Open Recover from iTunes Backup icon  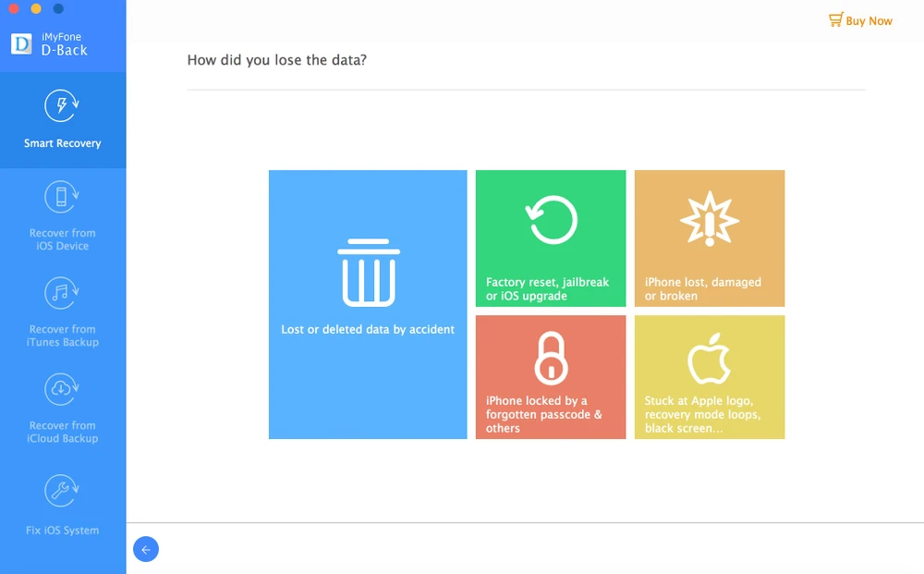[62, 293]
